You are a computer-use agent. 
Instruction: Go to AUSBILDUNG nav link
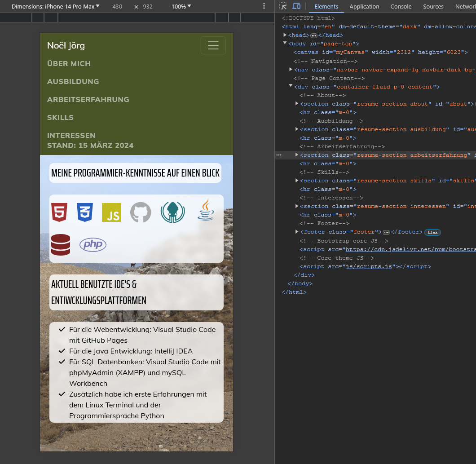pyautogui.click(x=73, y=81)
